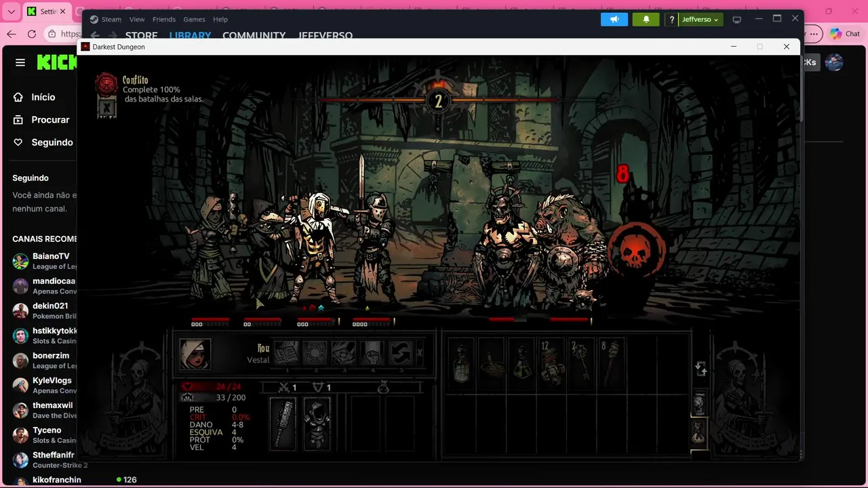Go to Steam COMMUNITY tab

click(x=254, y=35)
